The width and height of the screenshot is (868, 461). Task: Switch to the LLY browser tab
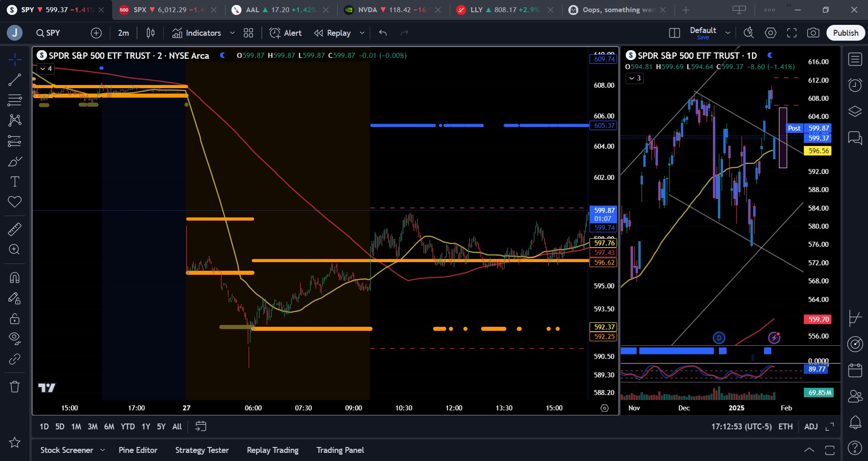505,10
